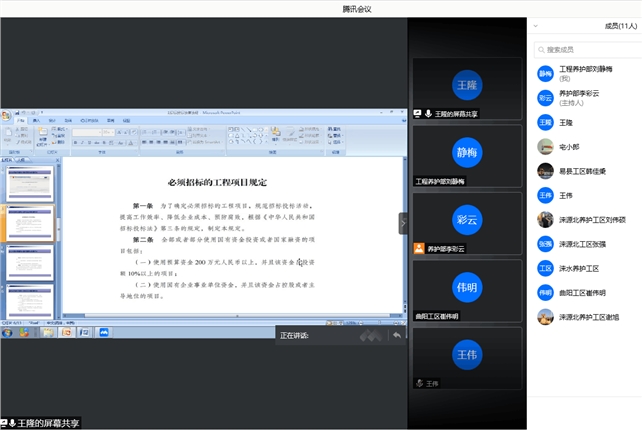Switch to the 幻灯片放映 ribbon tab

(89, 120)
